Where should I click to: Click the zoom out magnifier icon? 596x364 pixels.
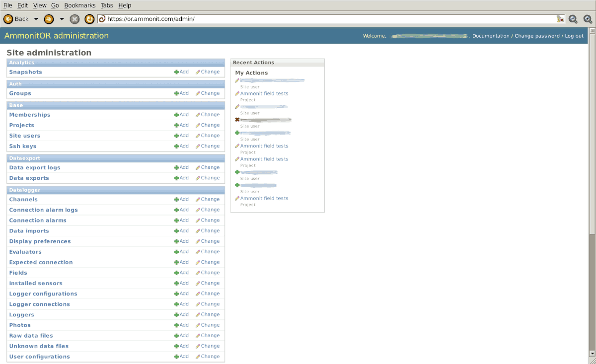point(573,19)
